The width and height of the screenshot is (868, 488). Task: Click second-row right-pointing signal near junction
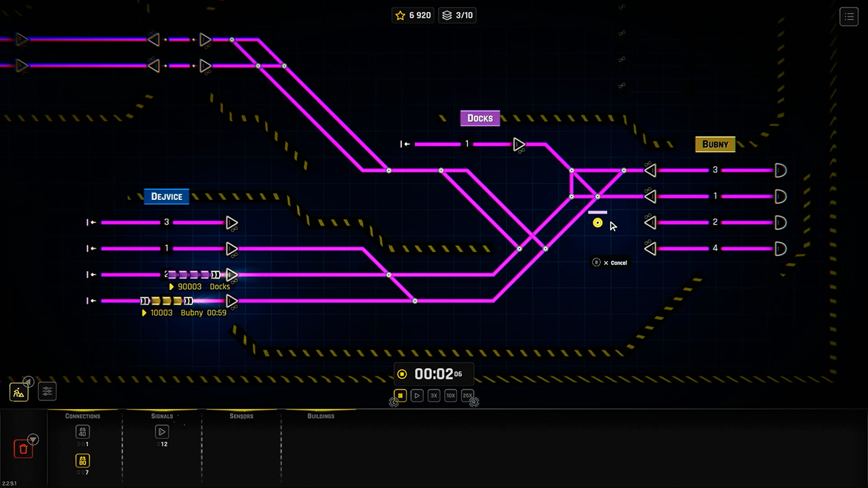[205, 66]
